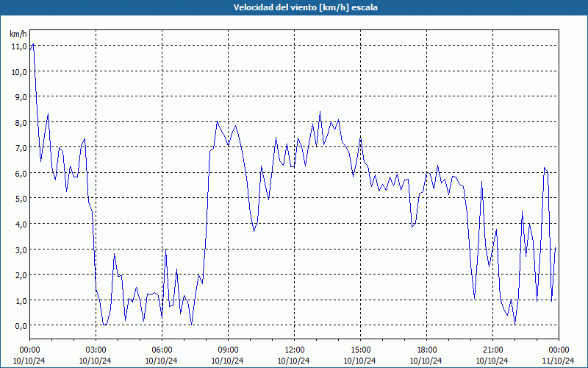Click the '2,0' y-axis tick label
The width and height of the screenshot is (588, 368).
[x=21, y=275]
